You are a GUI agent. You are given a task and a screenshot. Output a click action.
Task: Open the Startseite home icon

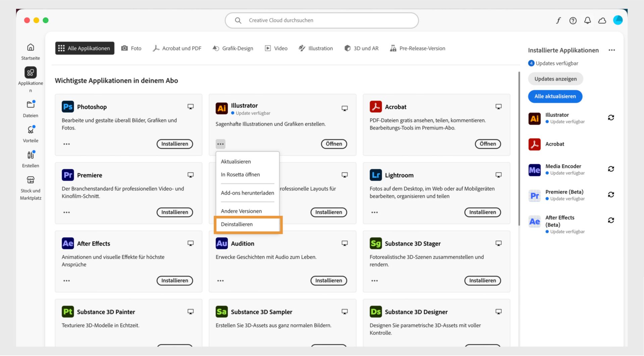[x=31, y=47]
